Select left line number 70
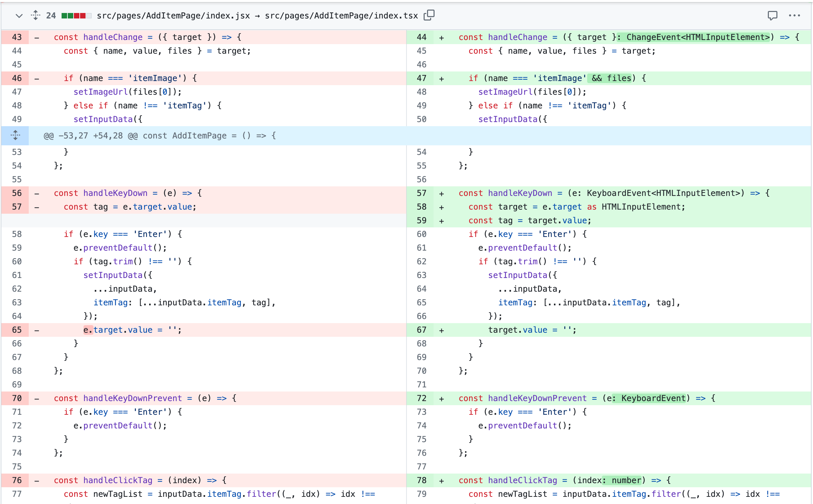Screen dimensions: 813x504 coord(16,398)
